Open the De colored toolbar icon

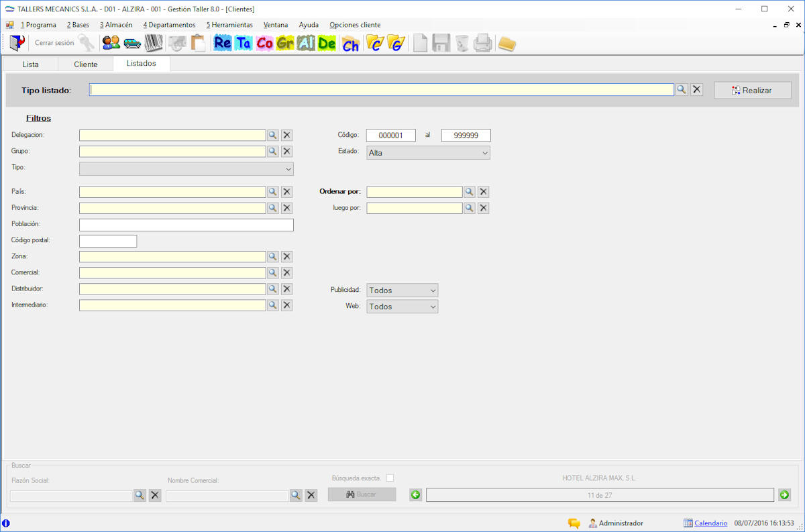tap(327, 43)
